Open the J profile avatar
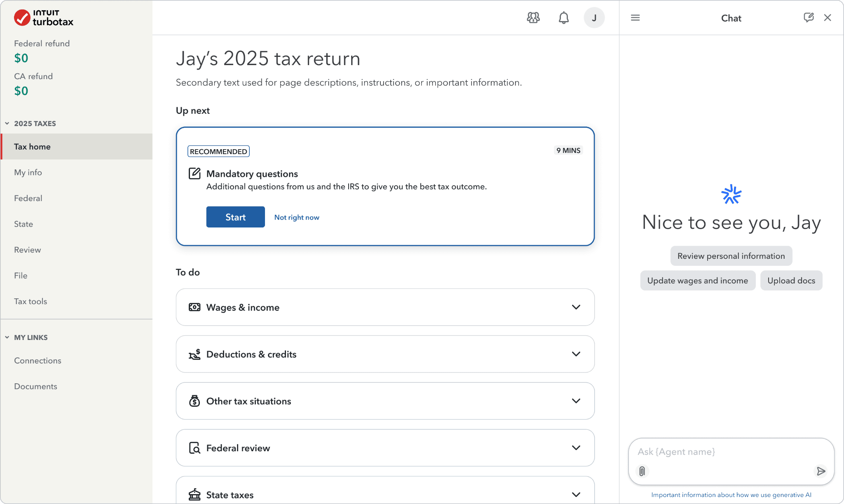844x504 pixels. (x=594, y=18)
